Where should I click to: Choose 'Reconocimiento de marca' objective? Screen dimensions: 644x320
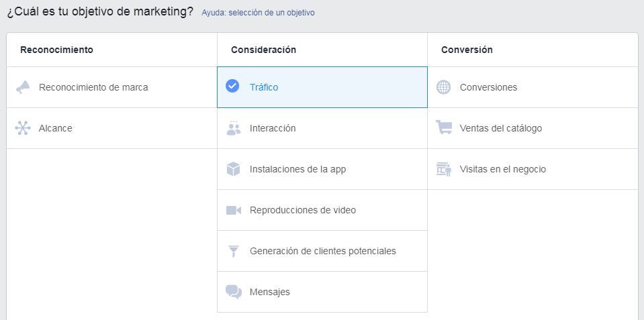click(93, 87)
